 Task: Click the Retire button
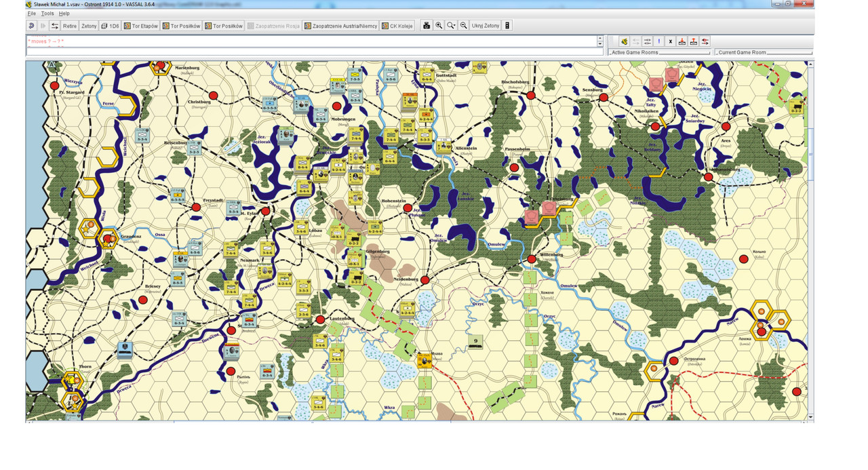point(70,26)
